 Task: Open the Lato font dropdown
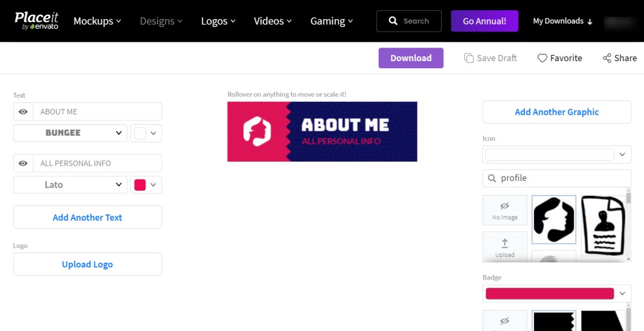pos(70,185)
